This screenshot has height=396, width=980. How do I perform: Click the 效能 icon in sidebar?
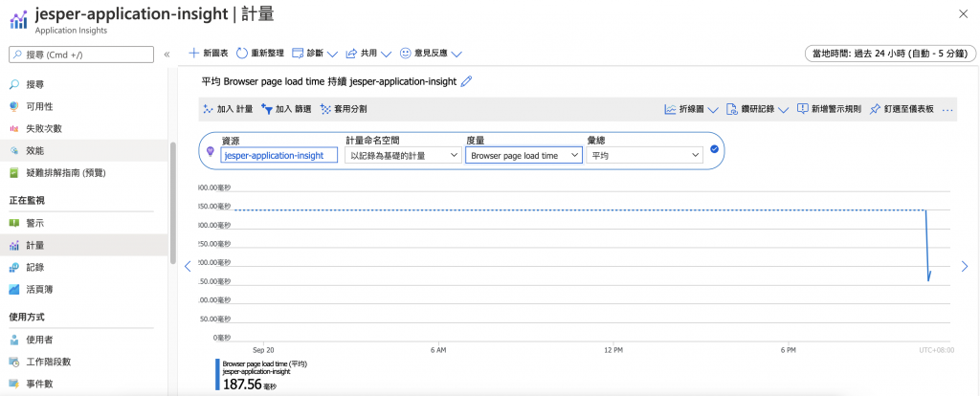click(14, 150)
